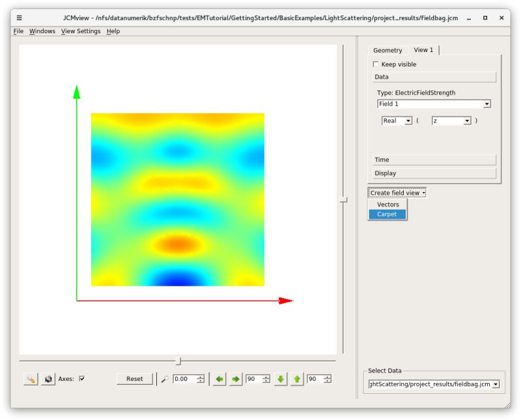Expand the Time section
This screenshot has width=521, height=420.
(x=434, y=160)
